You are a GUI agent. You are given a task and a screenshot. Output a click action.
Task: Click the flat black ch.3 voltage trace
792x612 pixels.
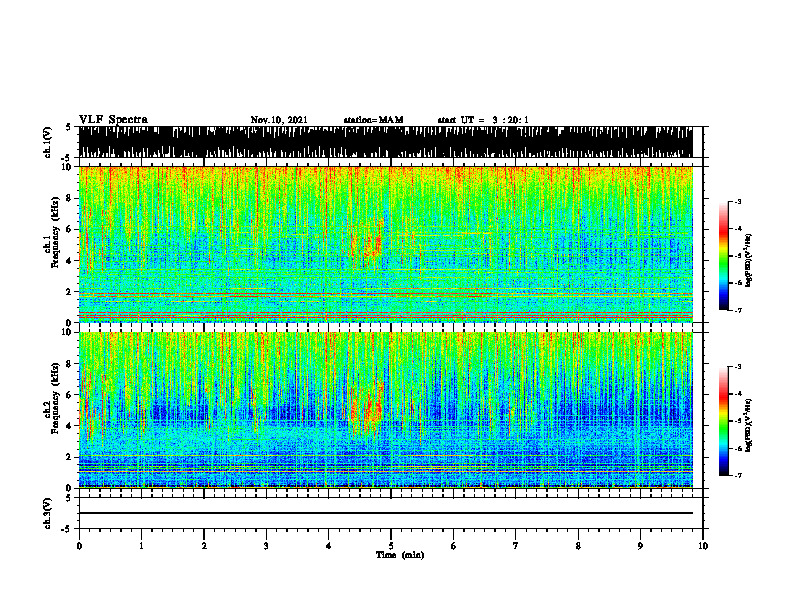click(385, 513)
